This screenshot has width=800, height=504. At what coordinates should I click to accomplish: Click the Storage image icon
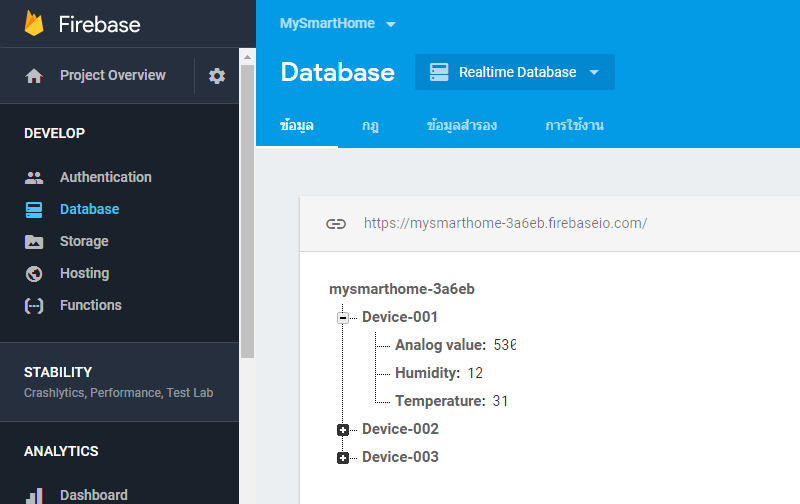point(34,242)
